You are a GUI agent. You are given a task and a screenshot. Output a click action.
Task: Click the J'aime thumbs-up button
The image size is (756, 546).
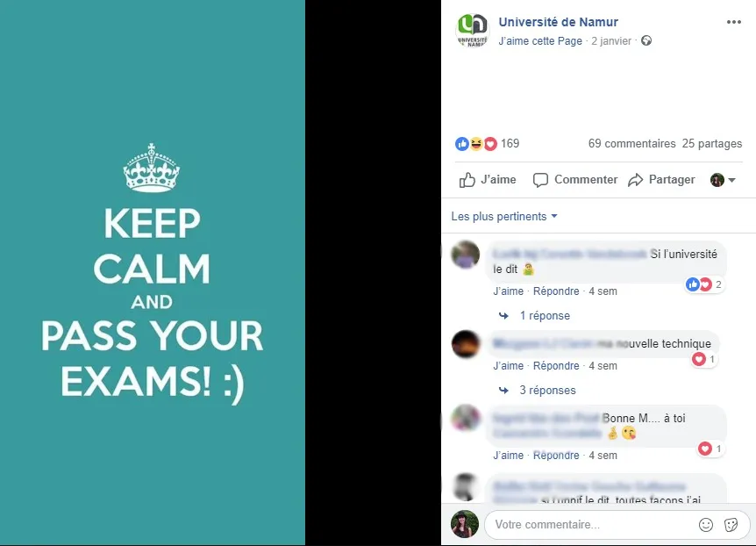487,180
